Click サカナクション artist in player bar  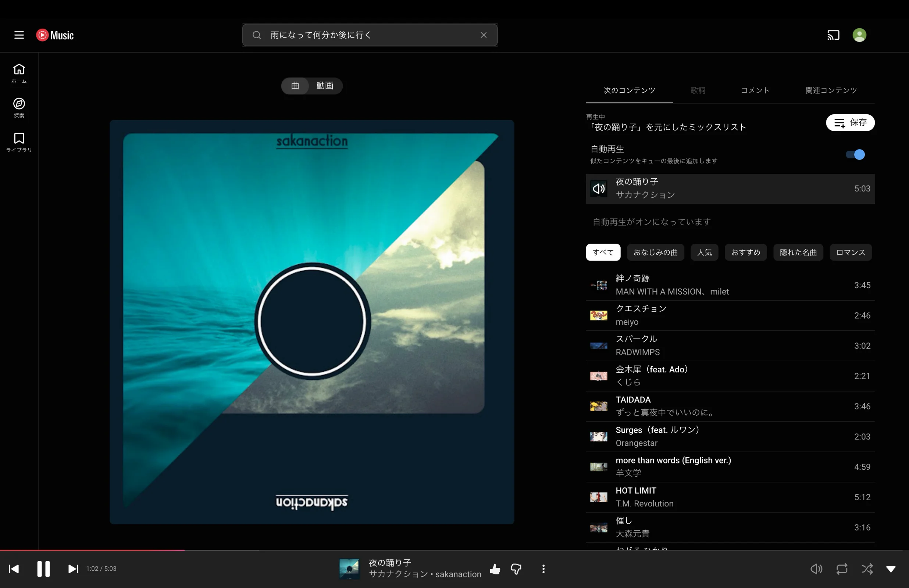(x=398, y=574)
